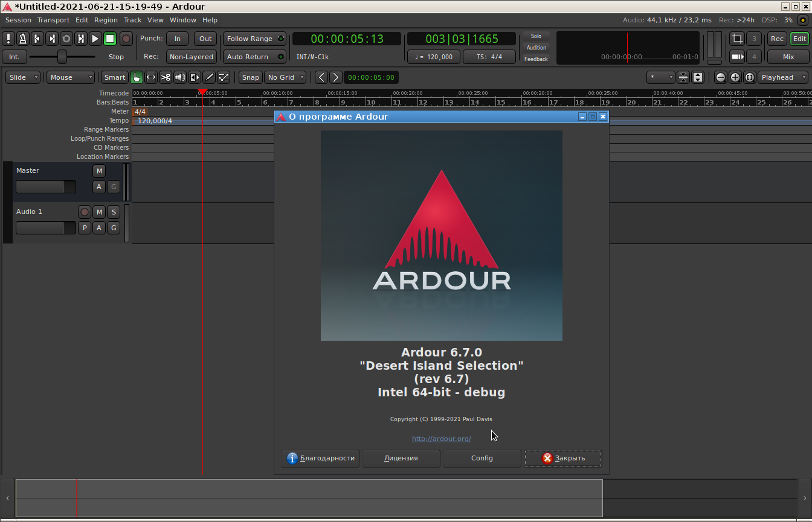Select the Stretch mode tool
This screenshot has height=522, width=812.
tap(195, 77)
